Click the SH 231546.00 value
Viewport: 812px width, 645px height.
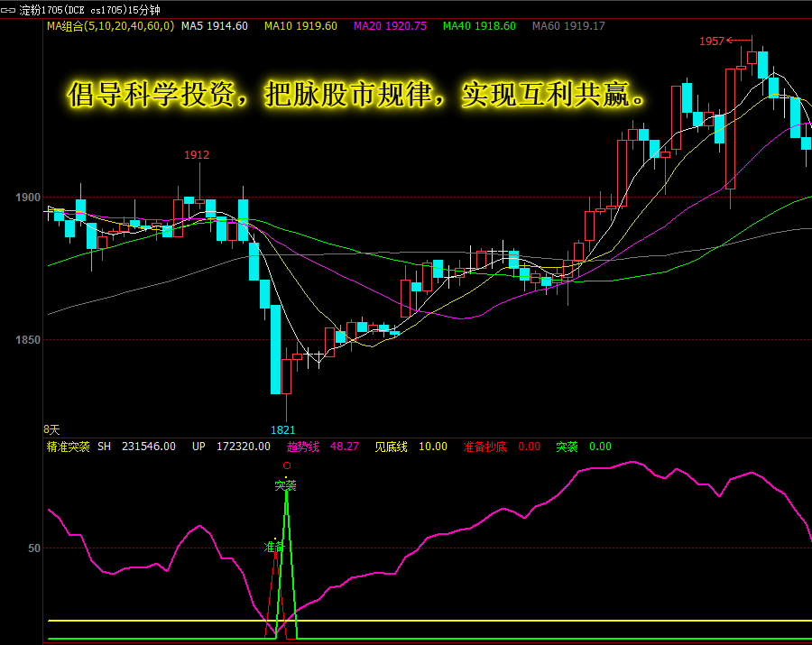coord(136,447)
